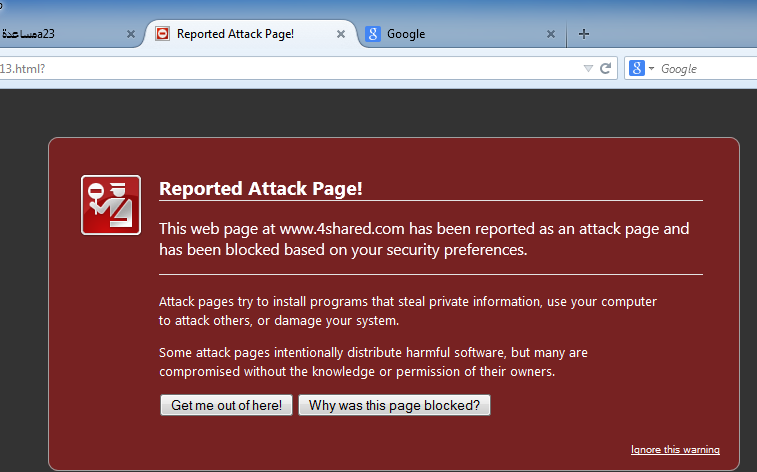The height and width of the screenshot is (472, 757).
Task: Click Why was this page blocked button
Action: [394, 405]
